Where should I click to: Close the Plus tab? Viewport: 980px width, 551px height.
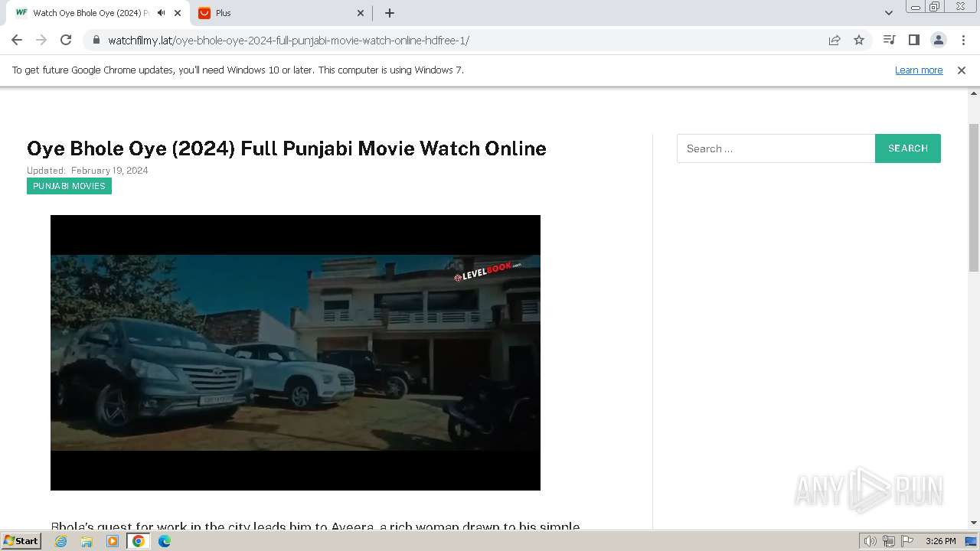coord(361,13)
